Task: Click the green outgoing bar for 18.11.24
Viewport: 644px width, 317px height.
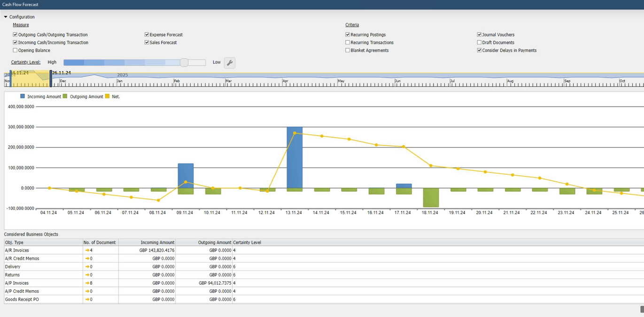Action: (431, 198)
